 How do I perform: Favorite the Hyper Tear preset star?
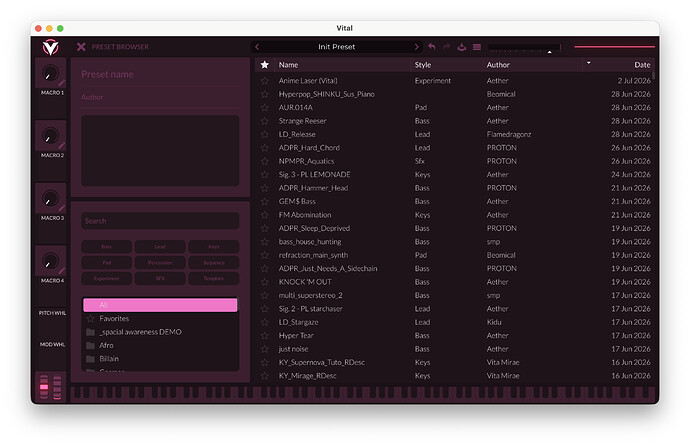pyautogui.click(x=264, y=336)
